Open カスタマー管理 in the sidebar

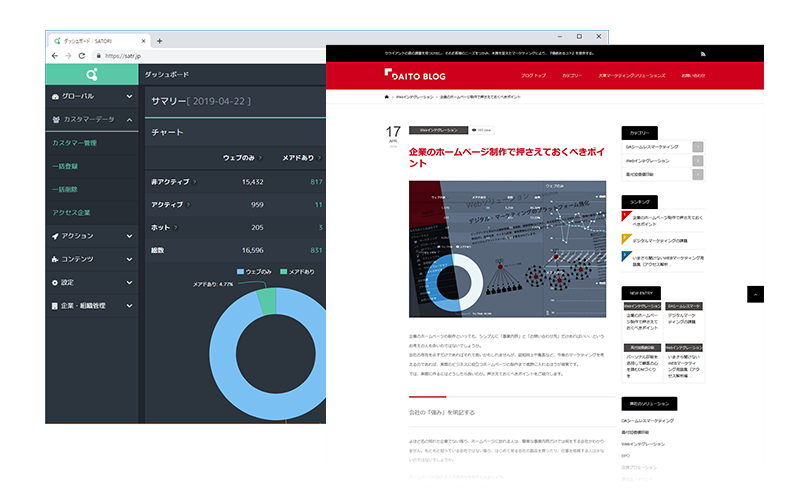click(x=74, y=143)
